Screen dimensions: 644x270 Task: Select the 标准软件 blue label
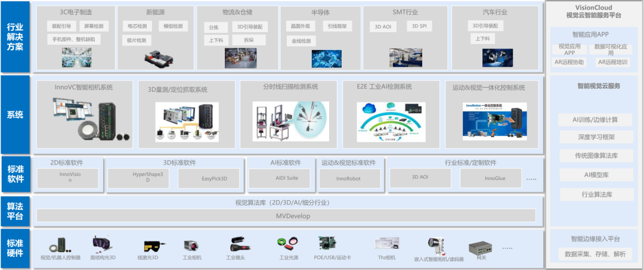[16, 175]
